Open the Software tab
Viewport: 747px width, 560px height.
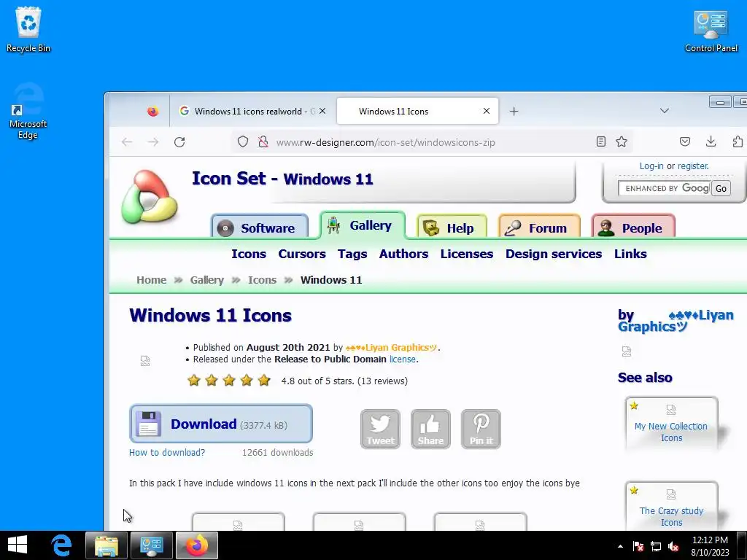point(260,227)
